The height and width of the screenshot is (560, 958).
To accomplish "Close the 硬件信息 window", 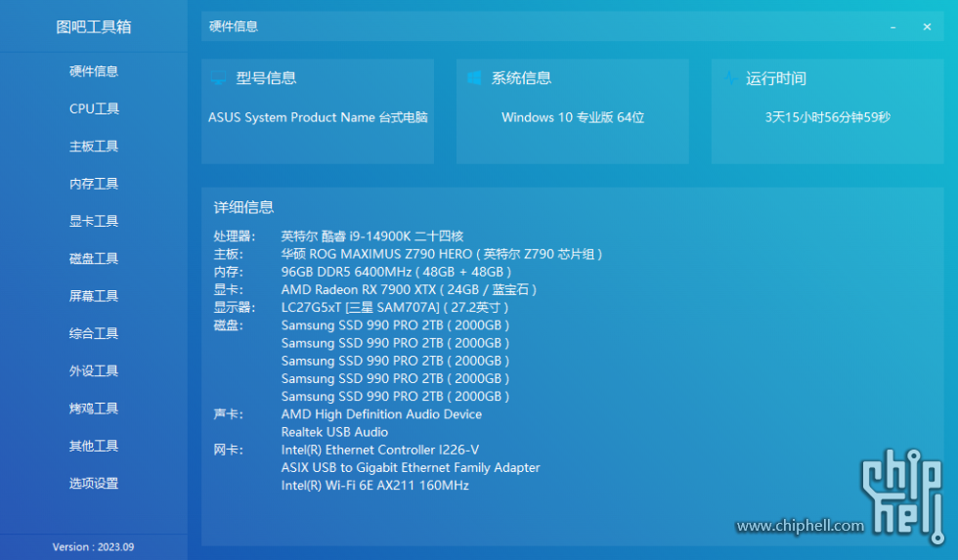I will (927, 26).
